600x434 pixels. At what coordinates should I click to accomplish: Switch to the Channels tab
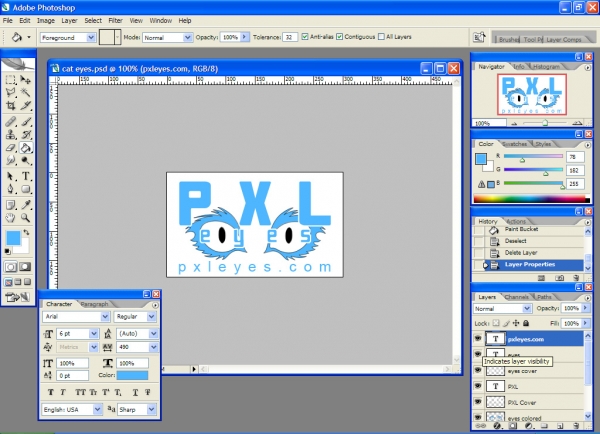coord(516,297)
